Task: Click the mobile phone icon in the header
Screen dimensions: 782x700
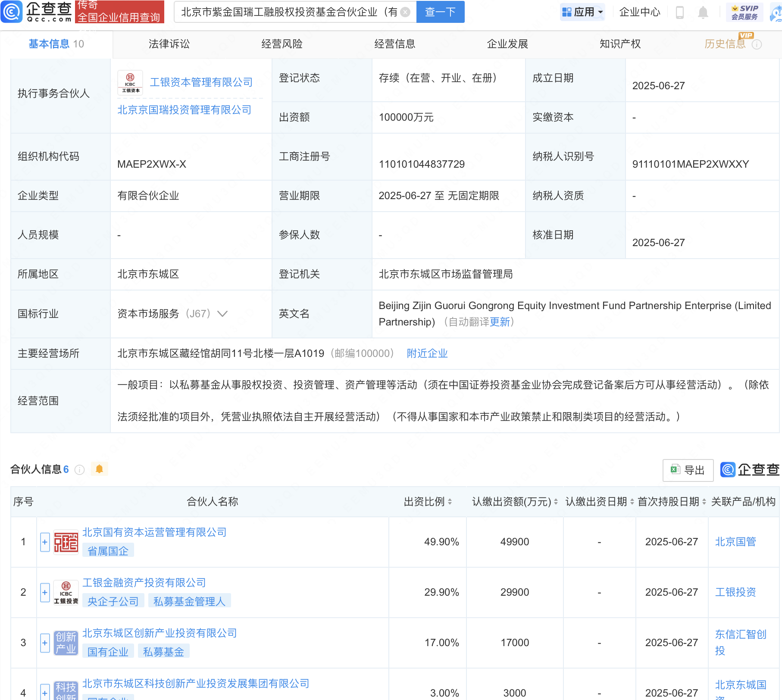Action: pyautogui.click(x=680, y=12)
